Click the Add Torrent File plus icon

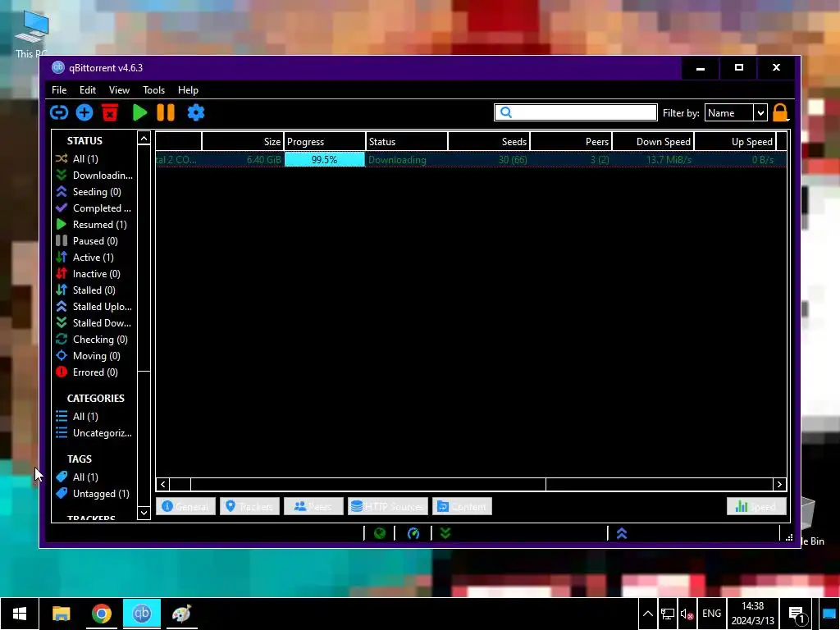tap(84, 112)
